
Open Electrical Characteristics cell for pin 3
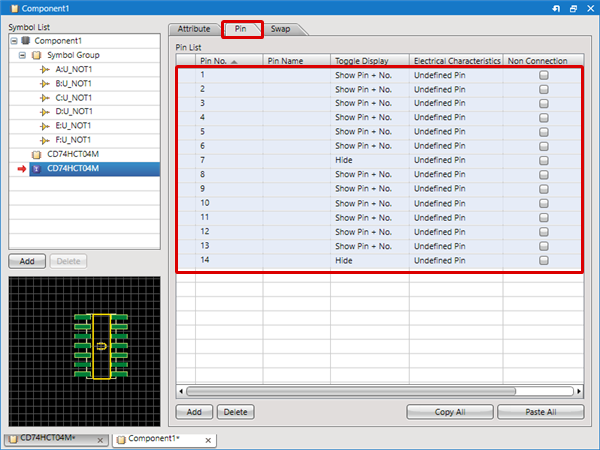tap(456, 103)
